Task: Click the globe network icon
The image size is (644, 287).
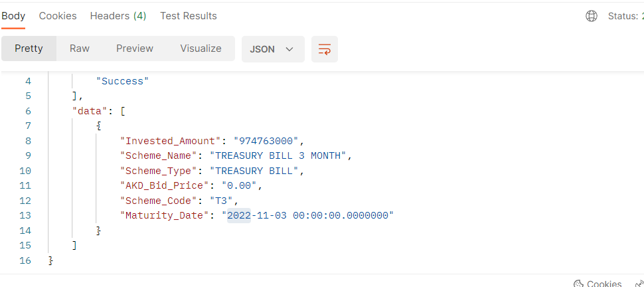Action: click(592, 16)
